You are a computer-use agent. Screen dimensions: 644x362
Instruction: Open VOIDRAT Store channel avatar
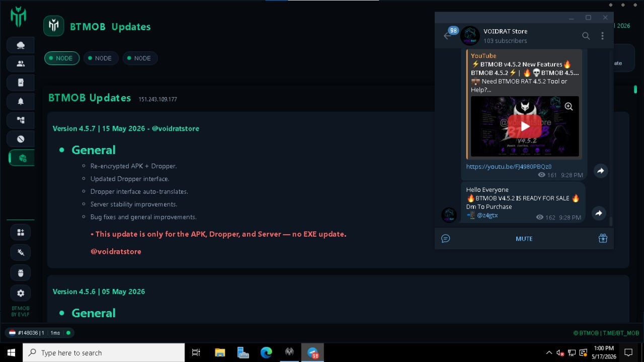(470, 36)
